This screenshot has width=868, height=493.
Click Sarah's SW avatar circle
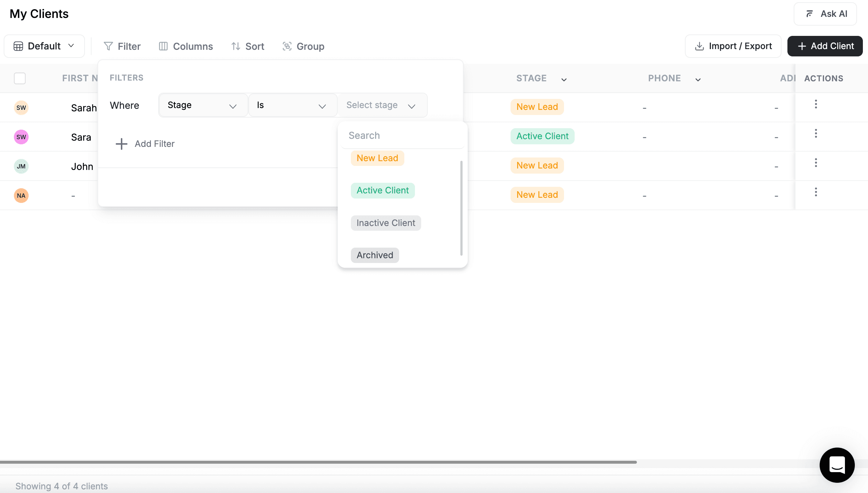click(21, 107)
